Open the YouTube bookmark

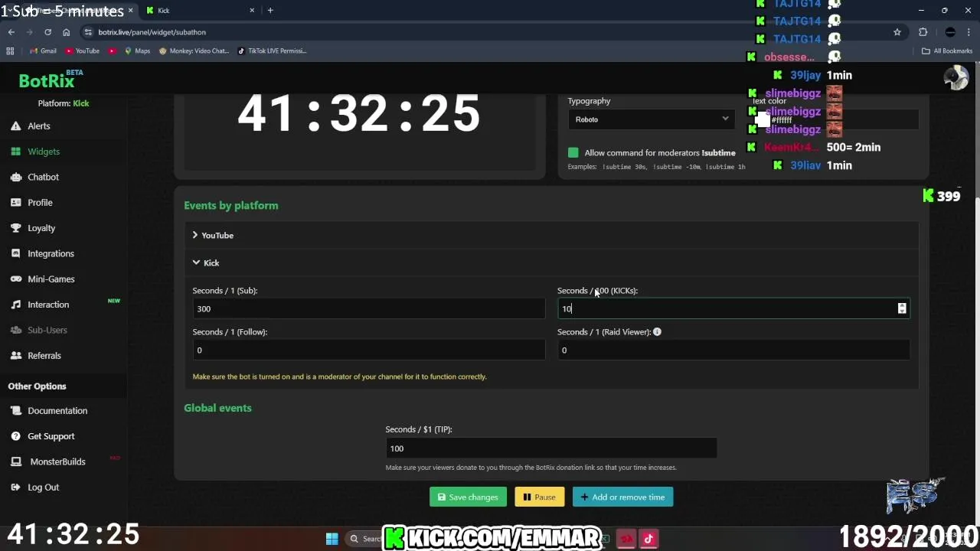[x=83, y=51]
